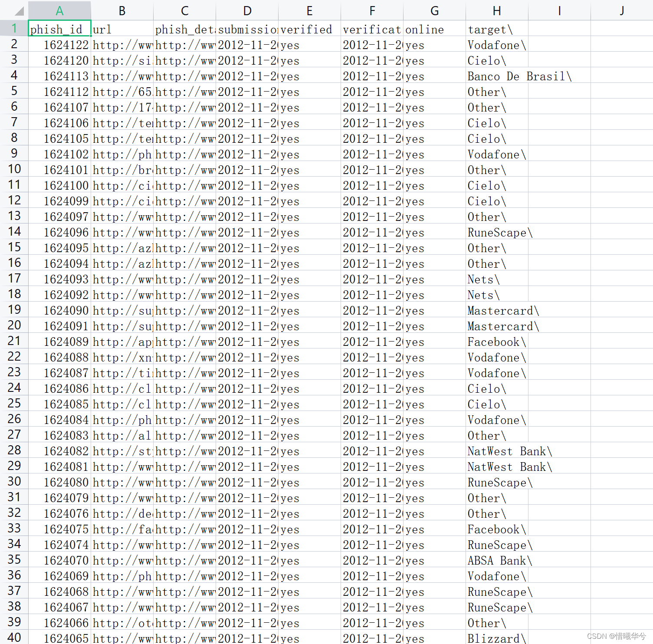Select cell containing 1624093

(59, 278)
